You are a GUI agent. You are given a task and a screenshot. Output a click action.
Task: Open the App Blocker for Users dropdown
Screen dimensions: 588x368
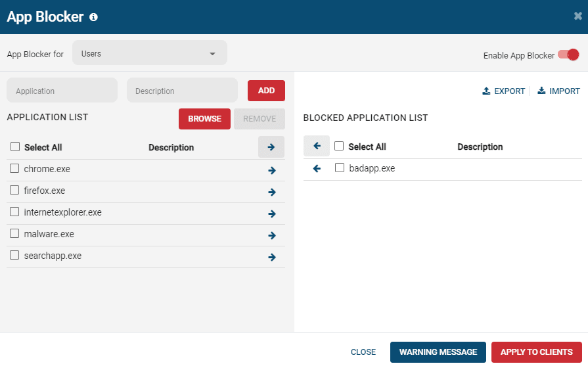coord(149,53)
